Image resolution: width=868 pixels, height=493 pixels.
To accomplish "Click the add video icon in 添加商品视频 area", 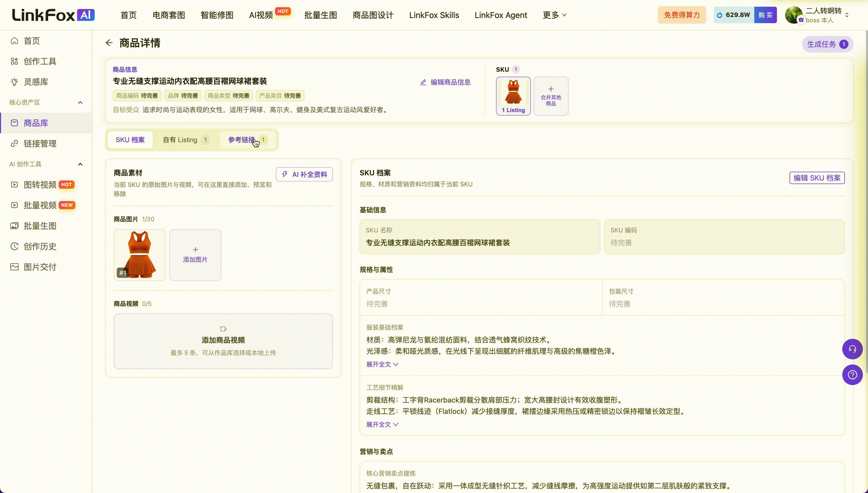I will click(x=223, y=329).
